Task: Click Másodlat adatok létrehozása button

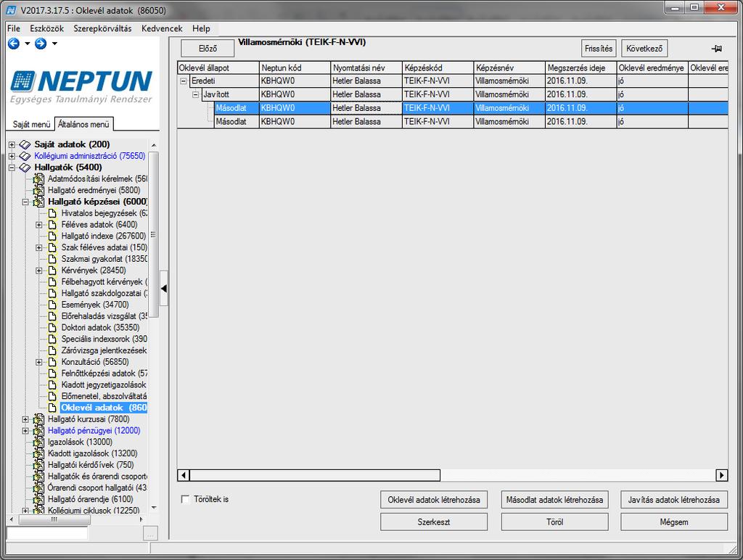Action: click(x=554, y=500)
